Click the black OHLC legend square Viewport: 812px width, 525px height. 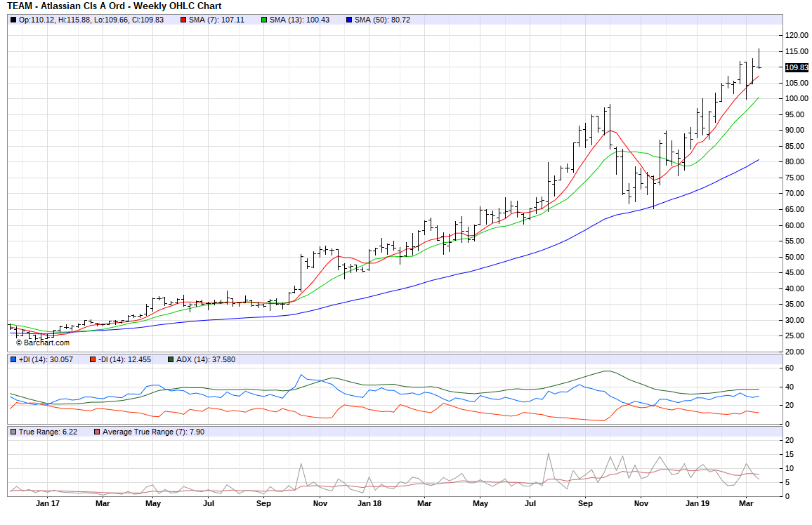pyautogui.click(x=13, y=20)
